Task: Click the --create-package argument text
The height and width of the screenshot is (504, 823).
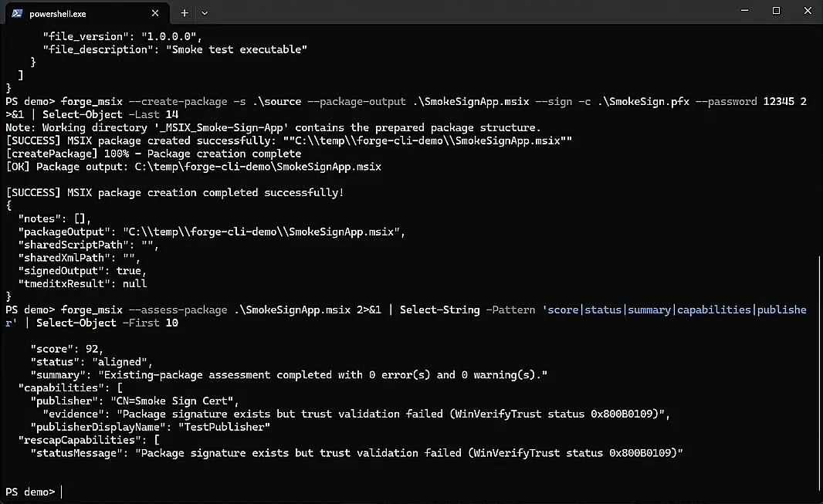Action: (178, 101)
